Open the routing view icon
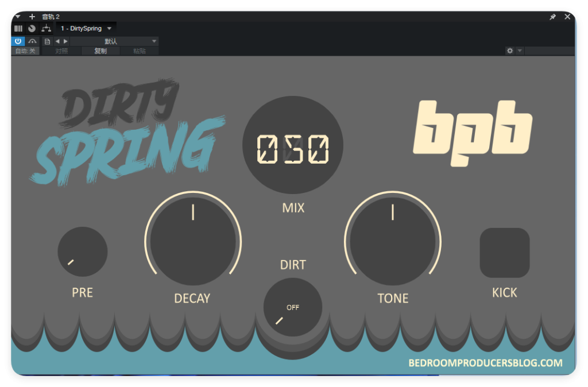The image size is (588, 387). point(46,29)
